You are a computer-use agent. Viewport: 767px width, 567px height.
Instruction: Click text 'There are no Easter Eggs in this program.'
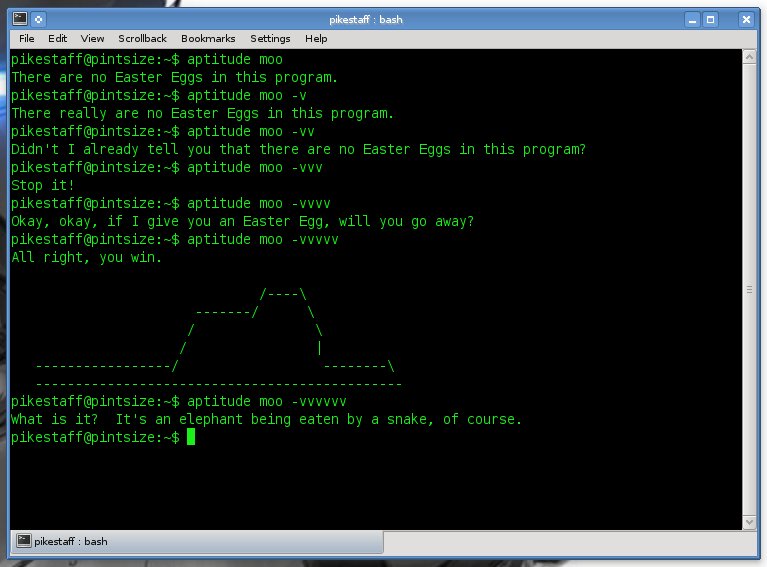pyautogui.click(x=175, y=77)
